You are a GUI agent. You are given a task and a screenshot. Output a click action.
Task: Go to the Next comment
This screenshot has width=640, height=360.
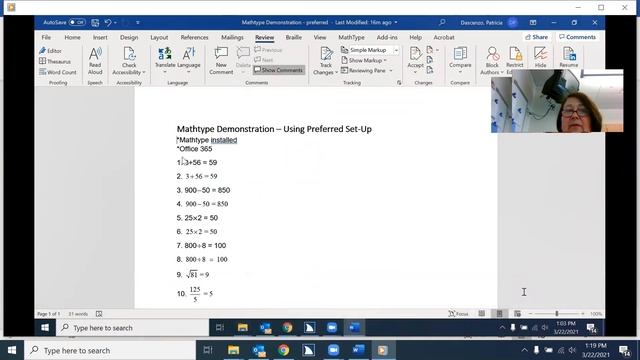[x=263, y=60]
